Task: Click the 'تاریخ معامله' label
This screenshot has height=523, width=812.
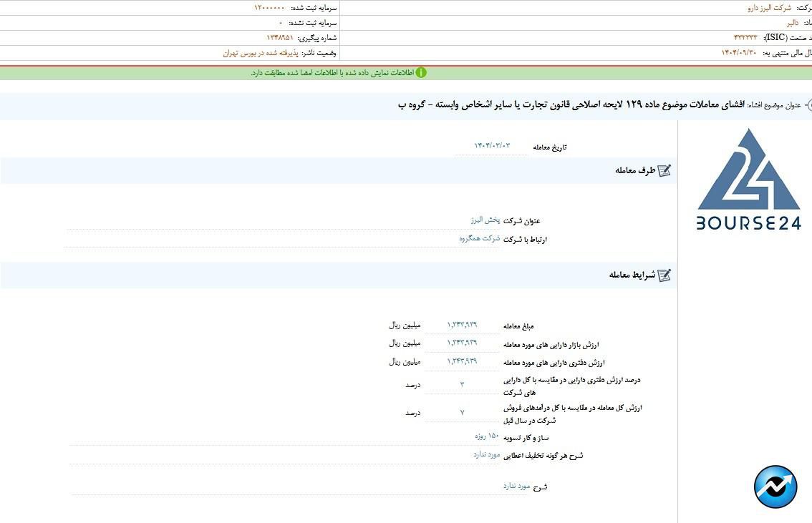Action: click(x=550, y=147)
